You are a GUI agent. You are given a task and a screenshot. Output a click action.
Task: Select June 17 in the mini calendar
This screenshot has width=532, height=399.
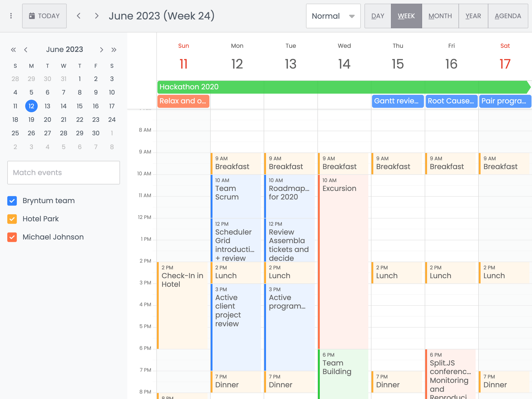(x=112, y=106)
